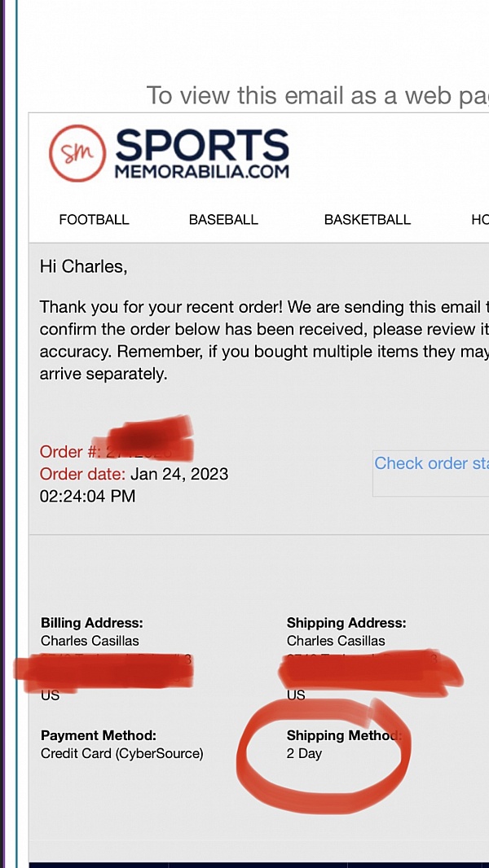This screenshot has height=868, width=489.
Task: Open the FOOTBALL navigation item
Action: 94,220
